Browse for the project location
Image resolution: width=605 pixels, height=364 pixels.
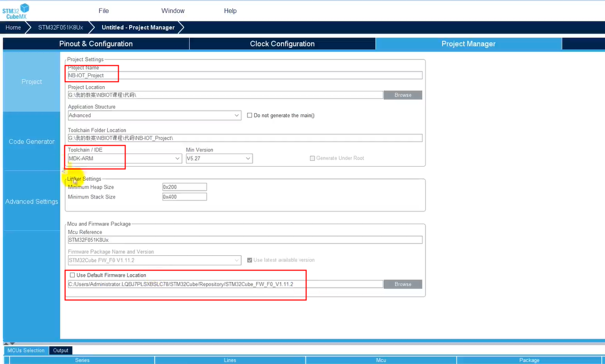[403, 95]
